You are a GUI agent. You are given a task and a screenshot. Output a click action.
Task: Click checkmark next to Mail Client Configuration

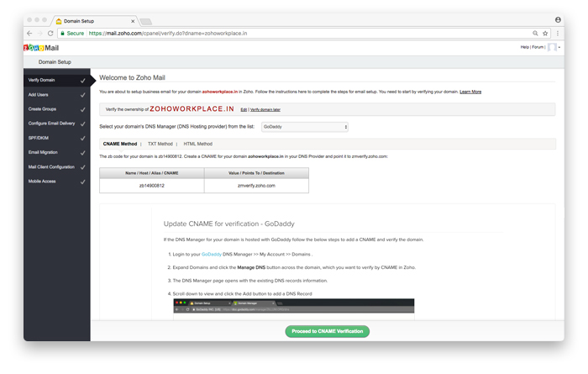tap(83, 167)
